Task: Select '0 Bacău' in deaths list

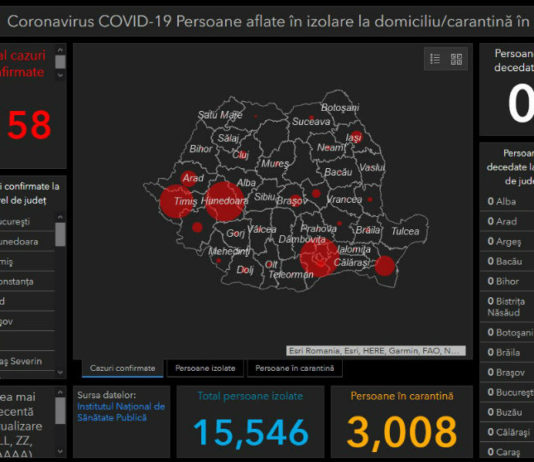Action: (x=507, y=261)
